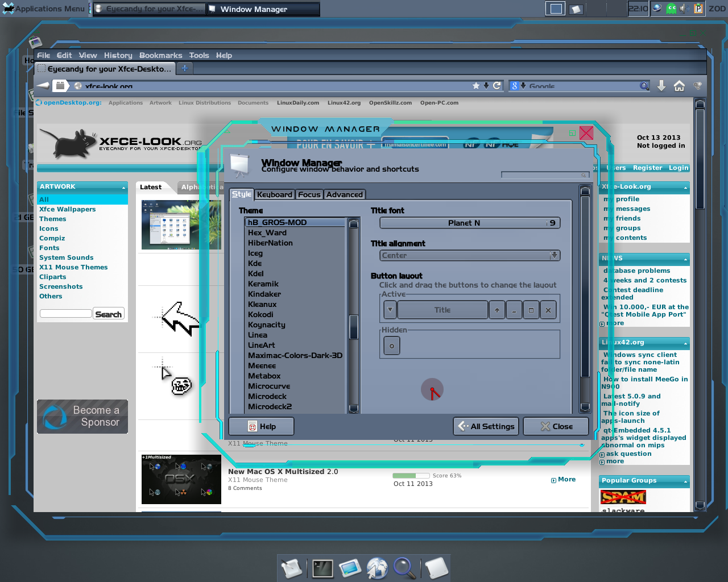
Task: Bookmark this page with the star icon
Action: (476, 85)
